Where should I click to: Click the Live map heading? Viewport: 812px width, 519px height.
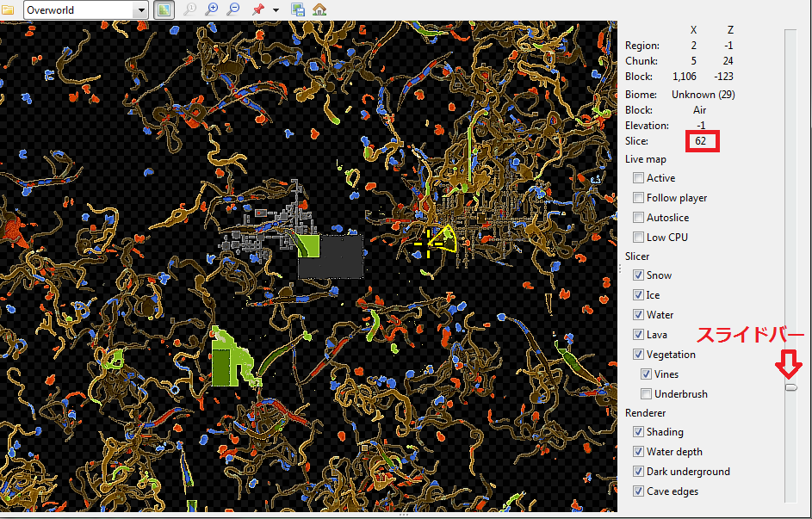645,159
